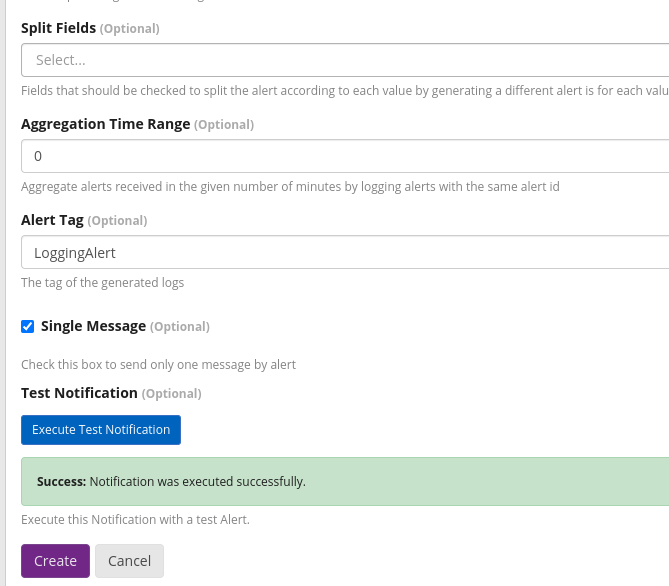Click the "Check this box" hint text
Viewport: 669px width, 586px height.
point(158,364)
